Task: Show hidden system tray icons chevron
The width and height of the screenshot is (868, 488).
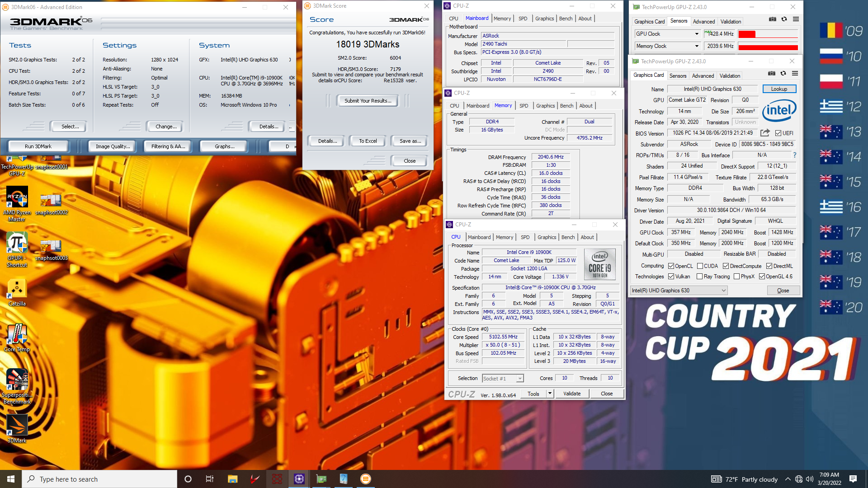Action: (788, 479)
